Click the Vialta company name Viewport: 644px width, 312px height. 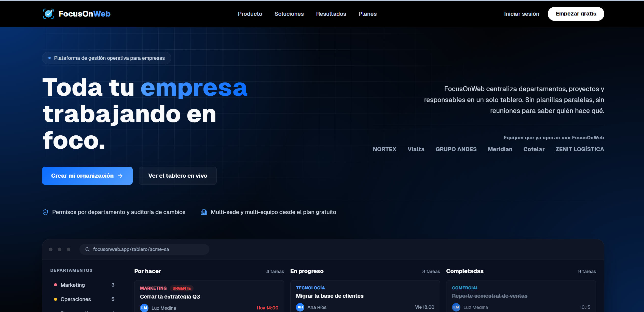(416, 149)
